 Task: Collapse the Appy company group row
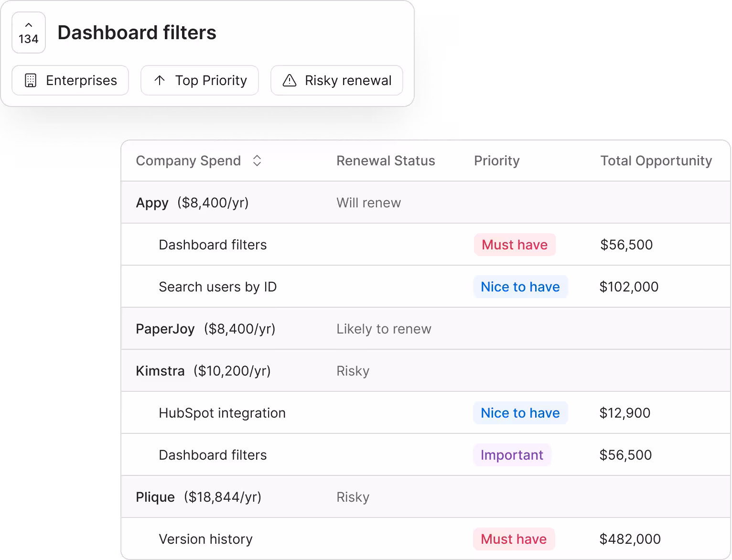coord(426,203)
